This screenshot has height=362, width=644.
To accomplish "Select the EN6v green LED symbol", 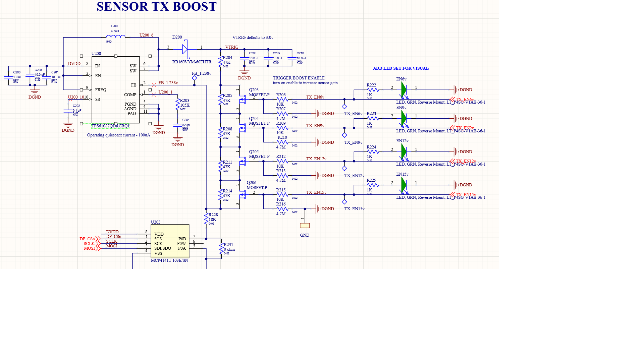I will coord(404,90).
